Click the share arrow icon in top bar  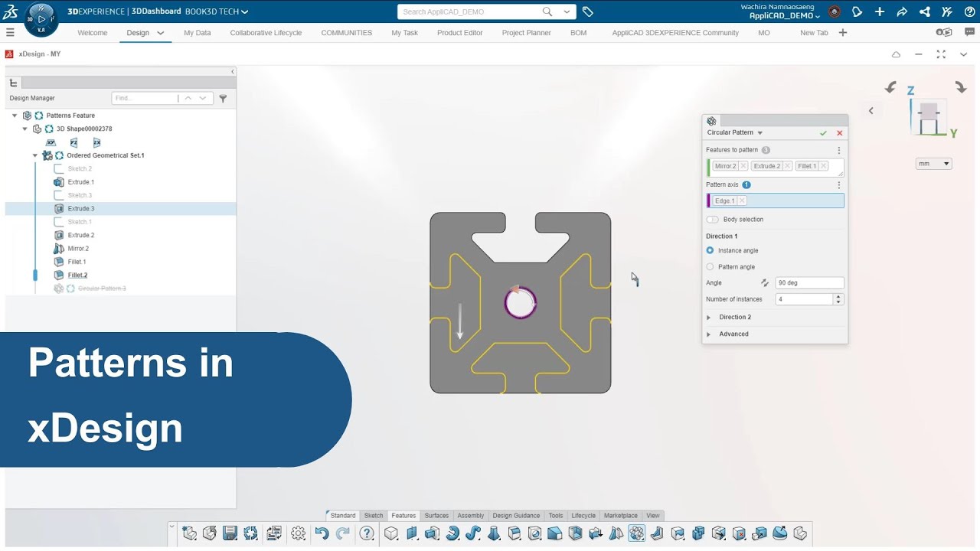(x=902, y=11)
